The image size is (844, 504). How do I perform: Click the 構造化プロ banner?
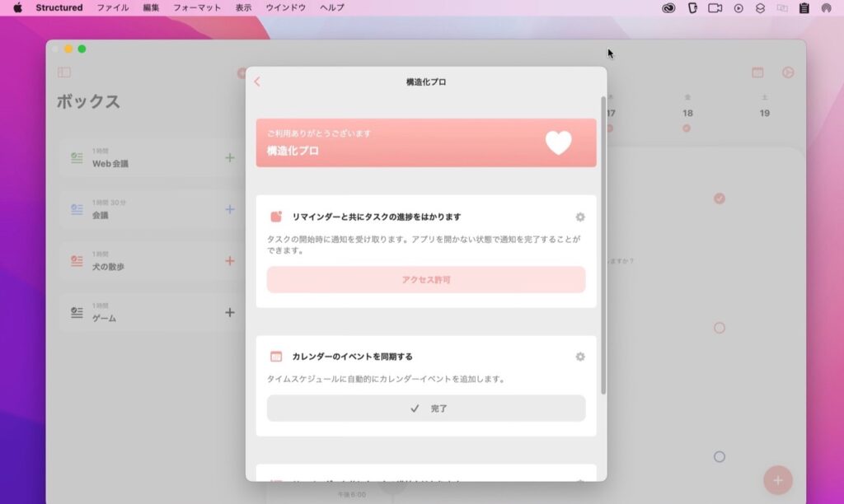coord(426,142)
